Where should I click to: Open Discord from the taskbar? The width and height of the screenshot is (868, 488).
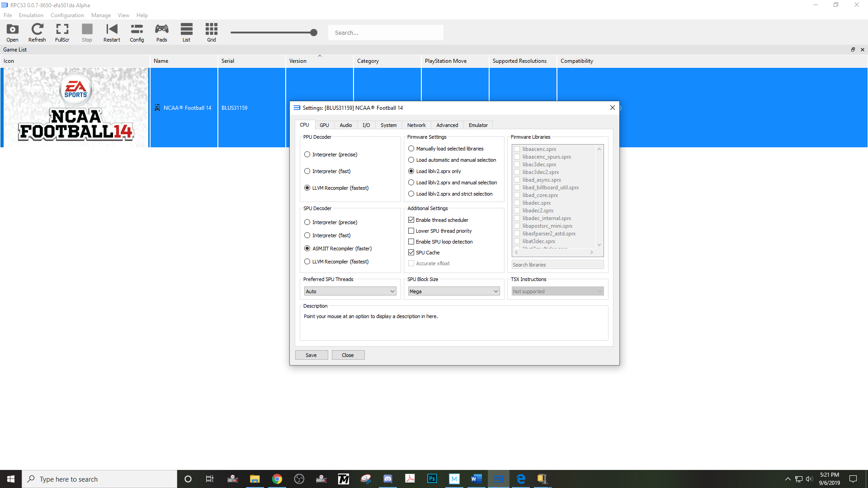tap(388, 479)
